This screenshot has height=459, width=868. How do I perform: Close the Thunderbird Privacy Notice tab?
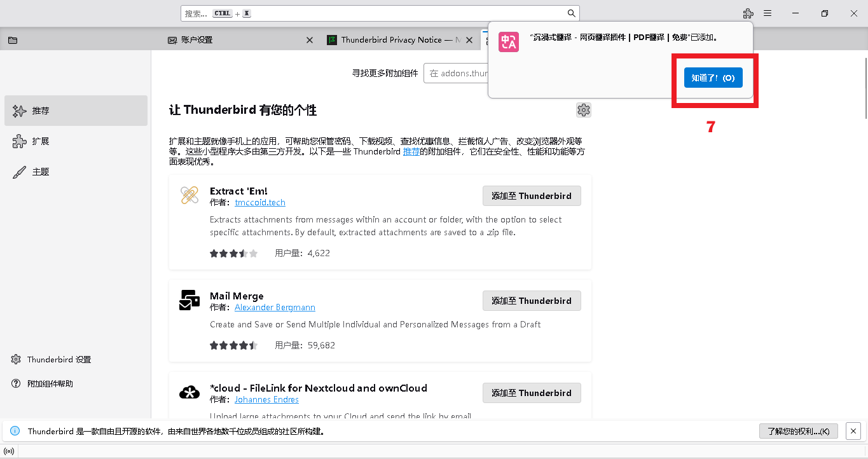tap(469, 39)
